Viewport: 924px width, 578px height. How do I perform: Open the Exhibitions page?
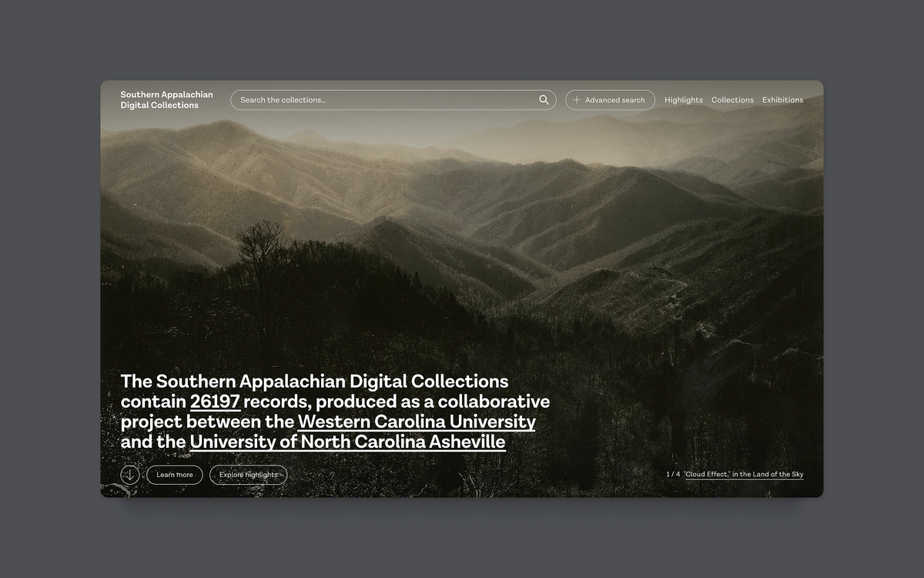coord(782,99)
